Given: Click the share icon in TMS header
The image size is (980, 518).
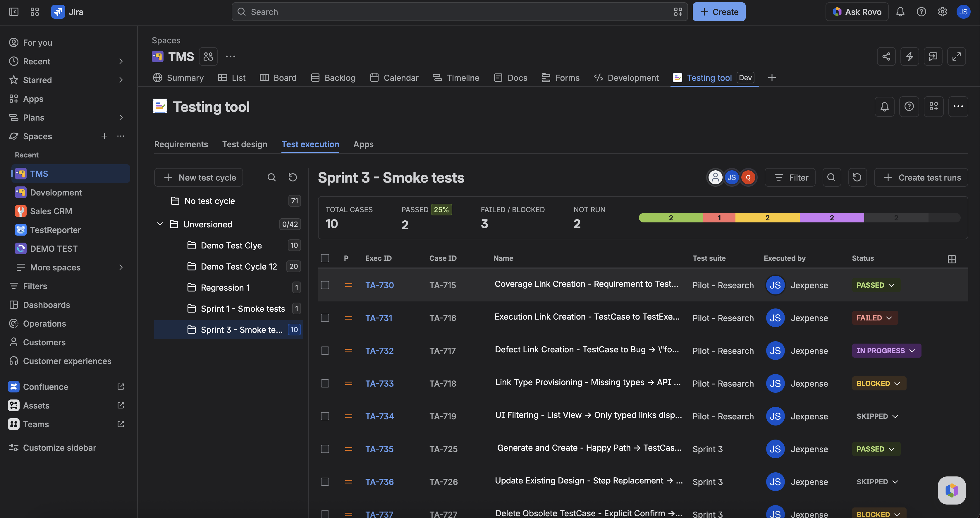Looking at the screenshot, I should [886, 56].
